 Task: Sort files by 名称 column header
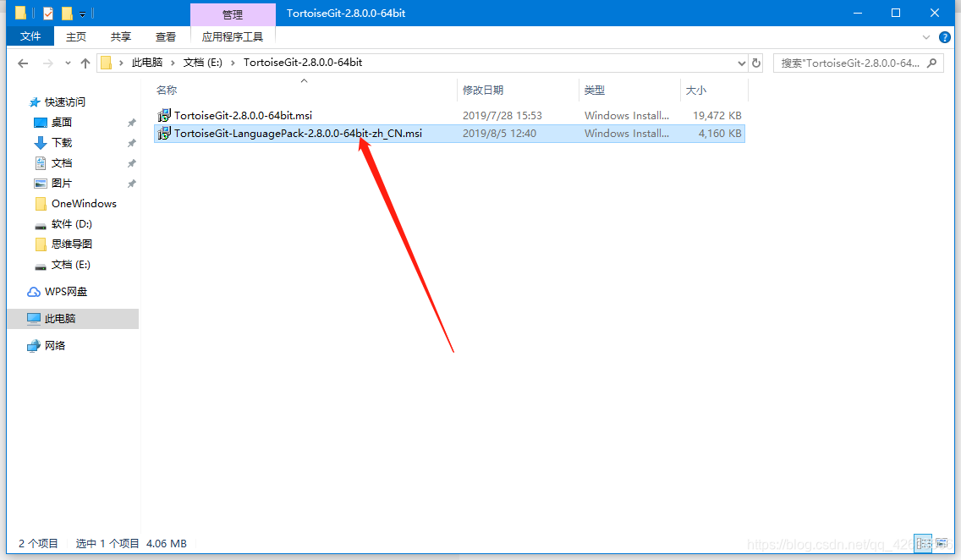pos(167,90)
